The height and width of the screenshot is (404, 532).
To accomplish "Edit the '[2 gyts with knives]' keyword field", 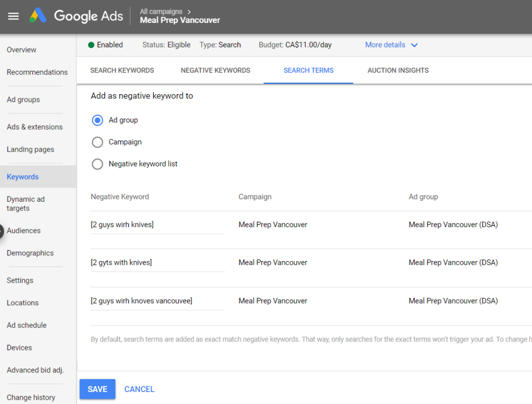I will point(157,263).
